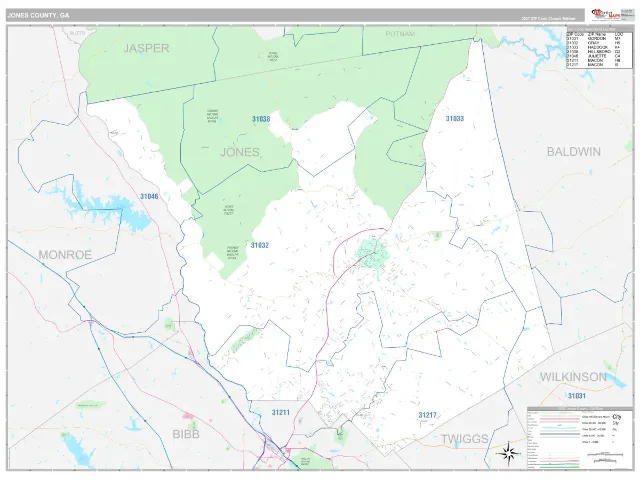640x480 pixels.
Task: Click the JONES county label on the map
Action: pos(240,152)
